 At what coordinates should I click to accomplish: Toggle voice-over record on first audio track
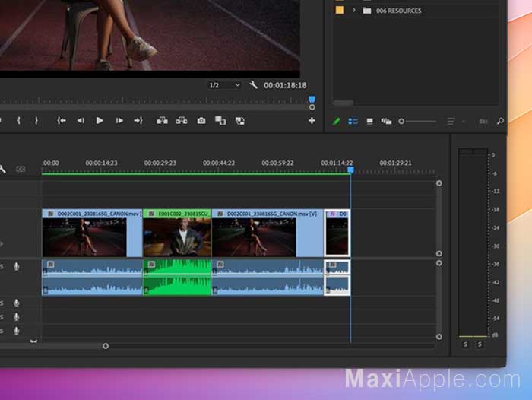click(x=16, y=267)
